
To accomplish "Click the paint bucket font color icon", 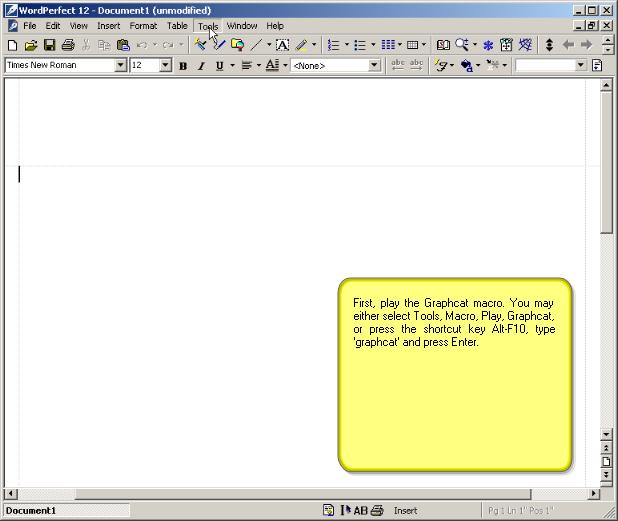I will 467,65.
